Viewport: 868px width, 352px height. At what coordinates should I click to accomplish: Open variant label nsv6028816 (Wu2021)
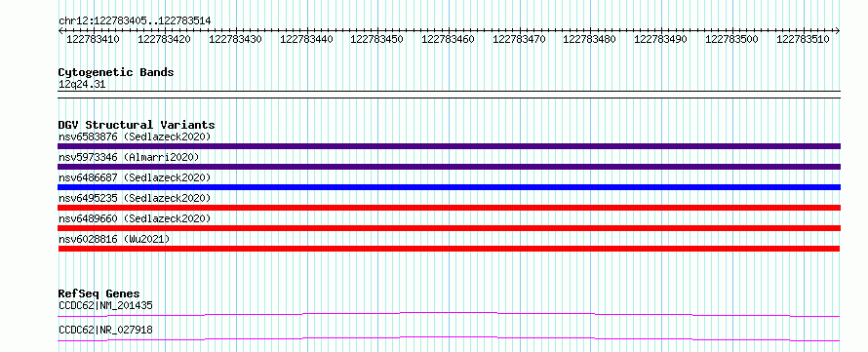(x=114, y=239)
